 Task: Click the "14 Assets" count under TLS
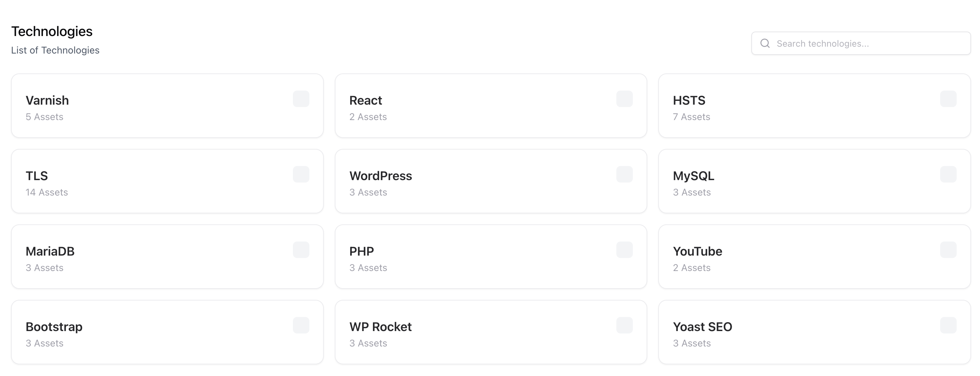(47, 192)
